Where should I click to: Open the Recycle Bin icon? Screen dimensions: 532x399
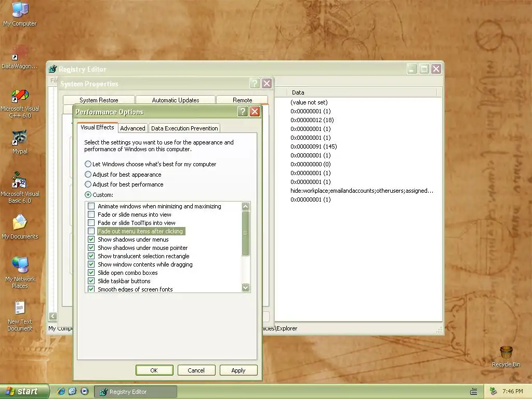click(x=506, y=356)
